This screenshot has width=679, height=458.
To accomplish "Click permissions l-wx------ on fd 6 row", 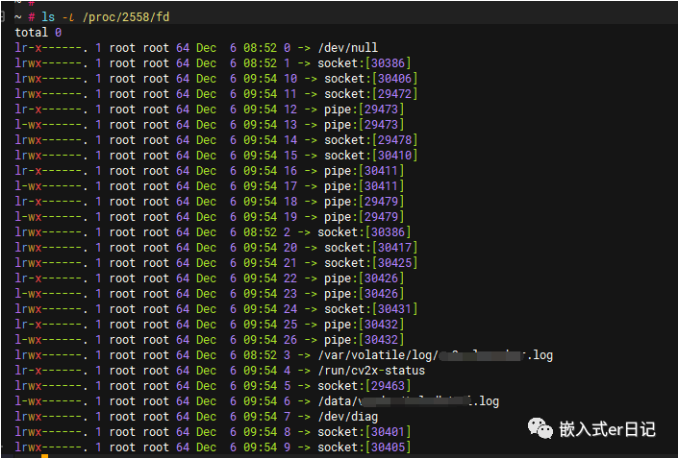I will click(51, 401).
